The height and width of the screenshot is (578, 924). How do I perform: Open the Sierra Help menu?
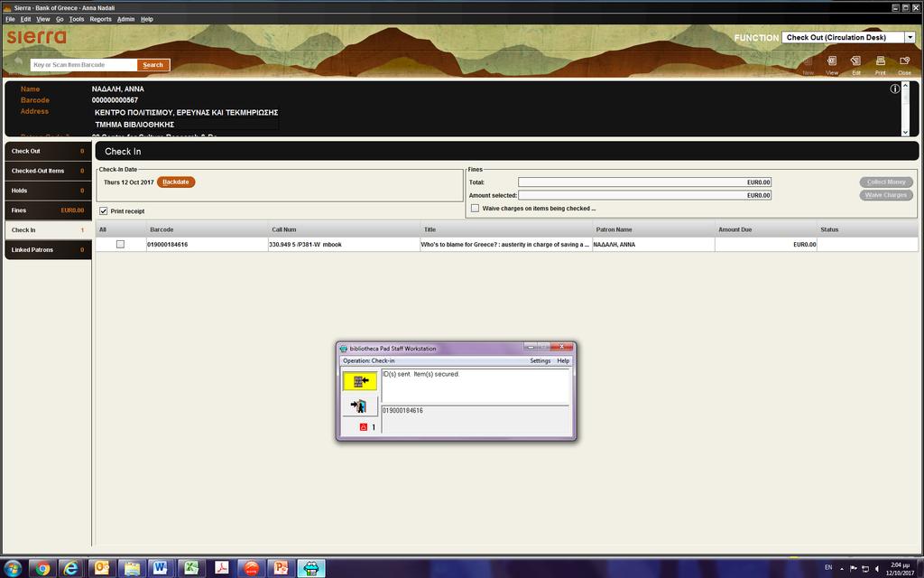click(x=147, y=19)
